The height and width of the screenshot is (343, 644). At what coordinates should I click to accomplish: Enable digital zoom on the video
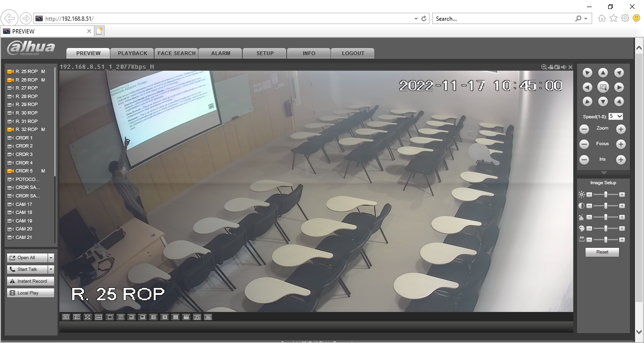click(544, 67)
